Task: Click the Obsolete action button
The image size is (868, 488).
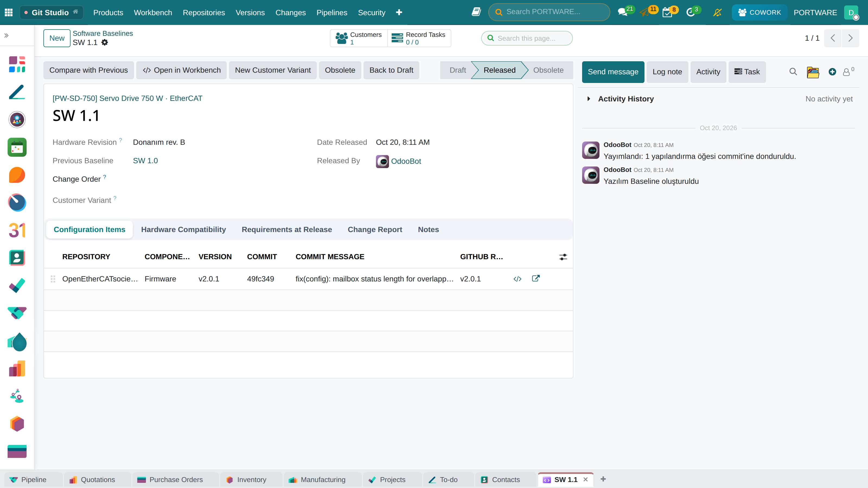Action: click(340, 70)
